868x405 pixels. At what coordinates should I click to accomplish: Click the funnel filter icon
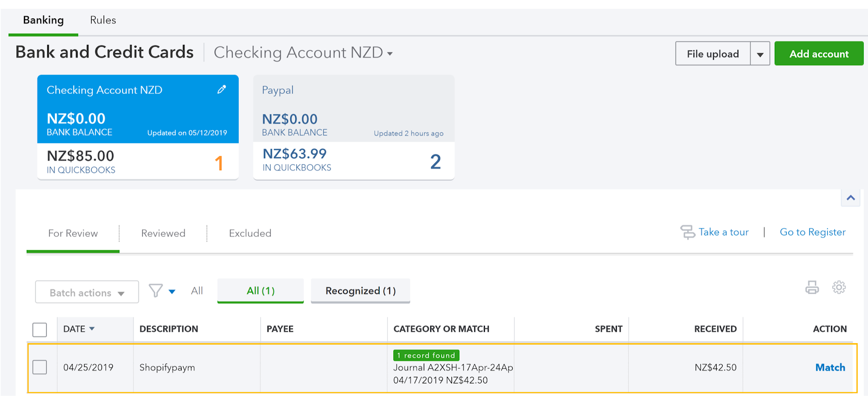[156, 291]
